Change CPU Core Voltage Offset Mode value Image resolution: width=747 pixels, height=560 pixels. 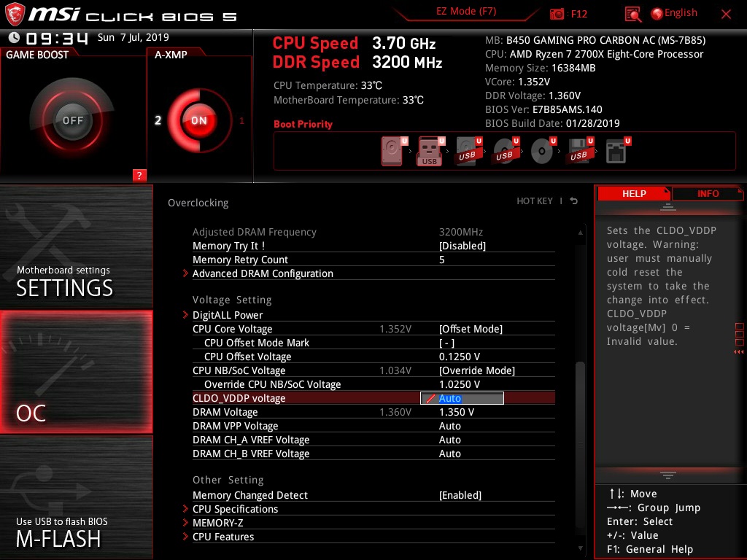[x=471, y=329]
